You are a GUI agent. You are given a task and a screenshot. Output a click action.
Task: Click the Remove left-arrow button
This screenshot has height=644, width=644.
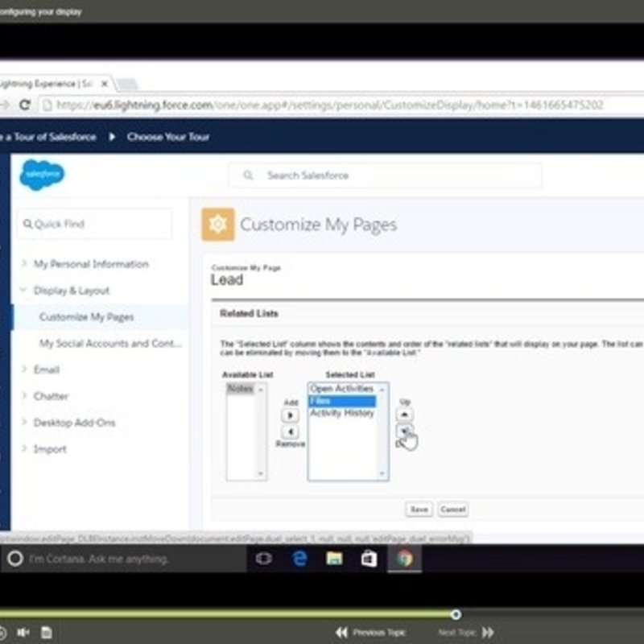[x=290, y=431]
